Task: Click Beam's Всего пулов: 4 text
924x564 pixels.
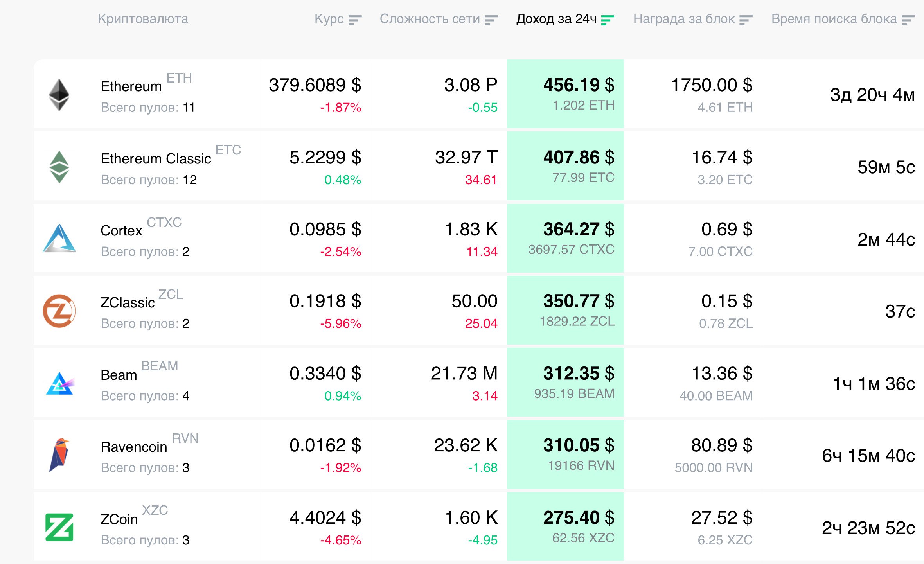Action: (145, 396)
